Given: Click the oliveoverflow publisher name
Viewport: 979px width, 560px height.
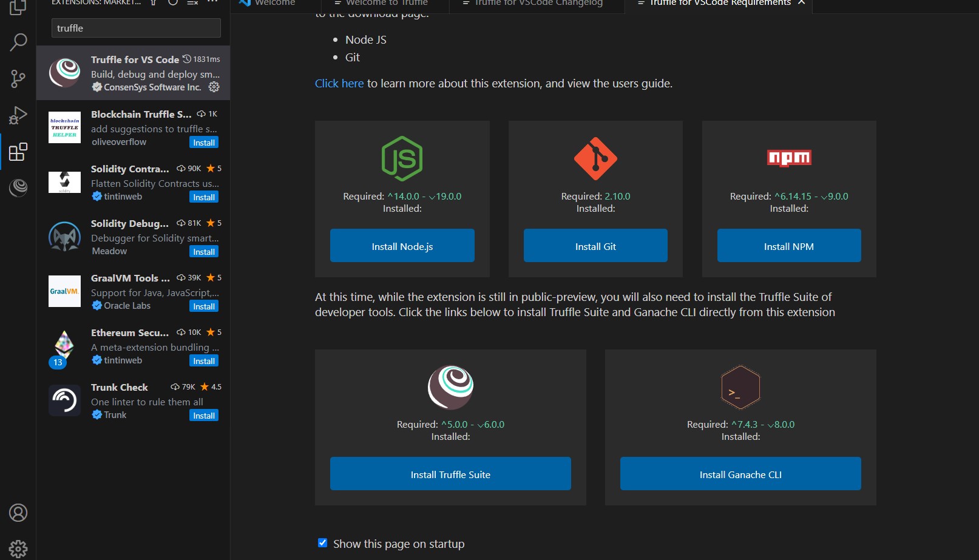Looking at the screenshot, I should [x=119, y=141].
